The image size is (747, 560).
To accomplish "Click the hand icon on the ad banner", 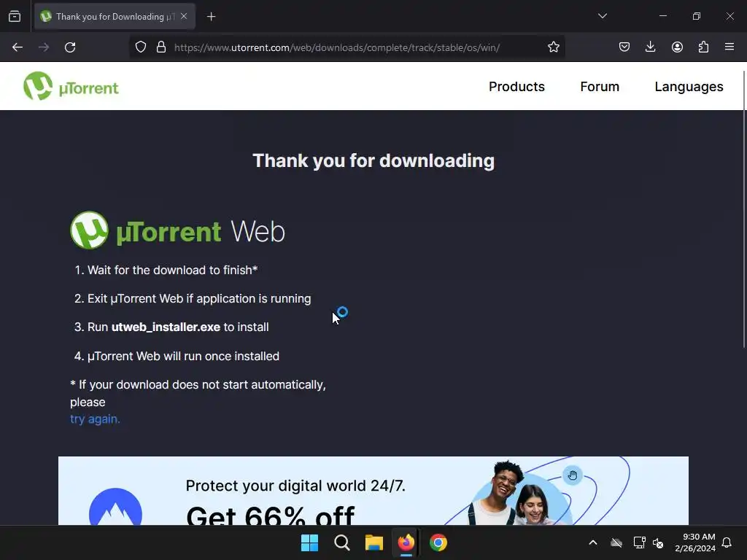I will click(x=573, y=475).
